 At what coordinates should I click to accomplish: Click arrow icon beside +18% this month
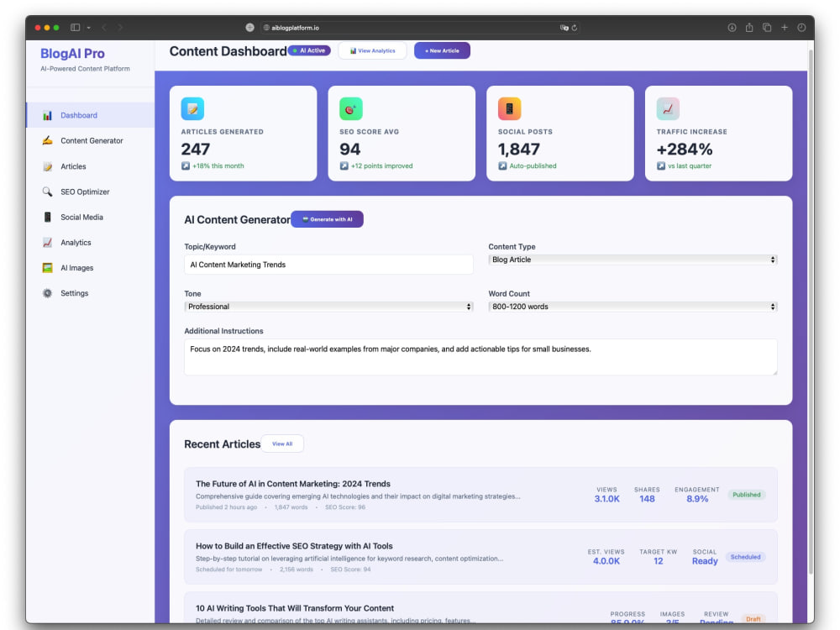[x=186, y=166]
